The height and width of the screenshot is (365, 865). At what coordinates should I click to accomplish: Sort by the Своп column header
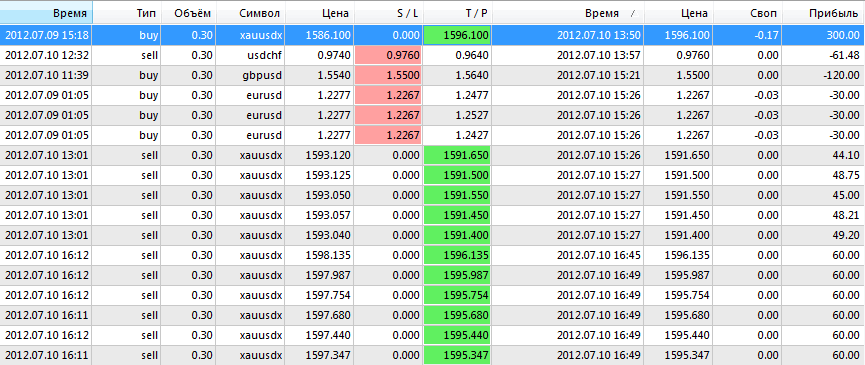748,13
